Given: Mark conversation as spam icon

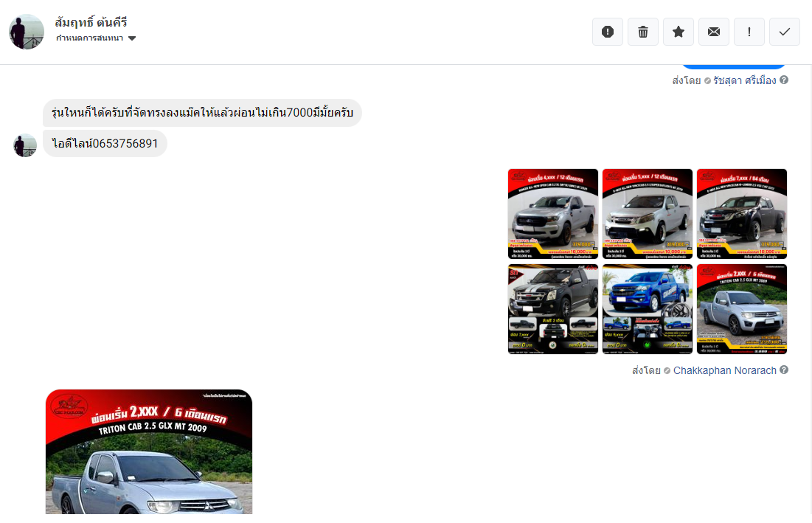Looking at the screenshot, I should click(608, 32).
